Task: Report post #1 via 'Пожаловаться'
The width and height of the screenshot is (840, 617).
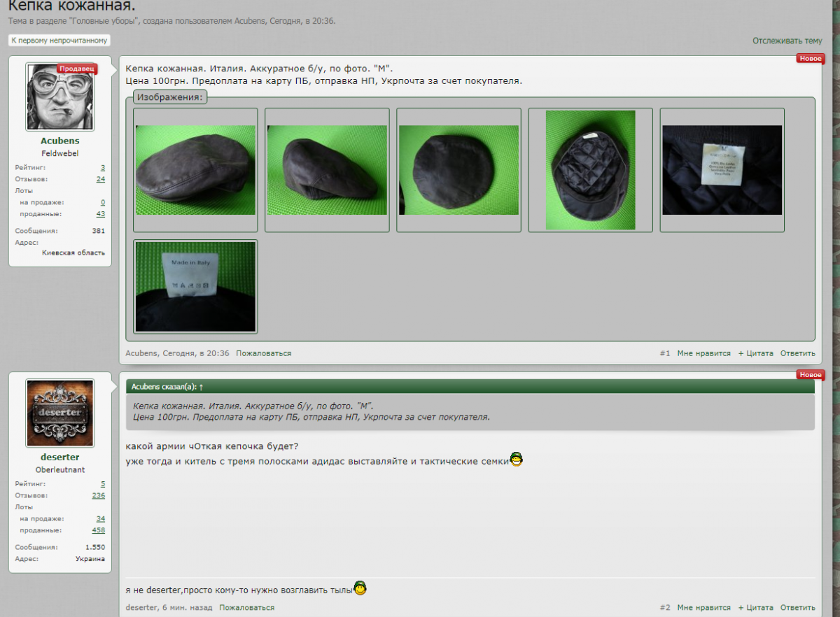Action: point(263,353)
